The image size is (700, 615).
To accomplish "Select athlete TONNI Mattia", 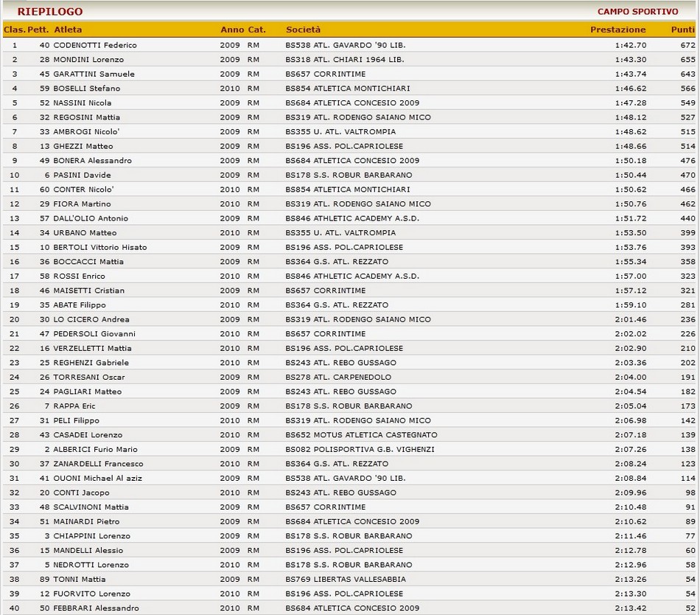I will click(x=80, y=580).
